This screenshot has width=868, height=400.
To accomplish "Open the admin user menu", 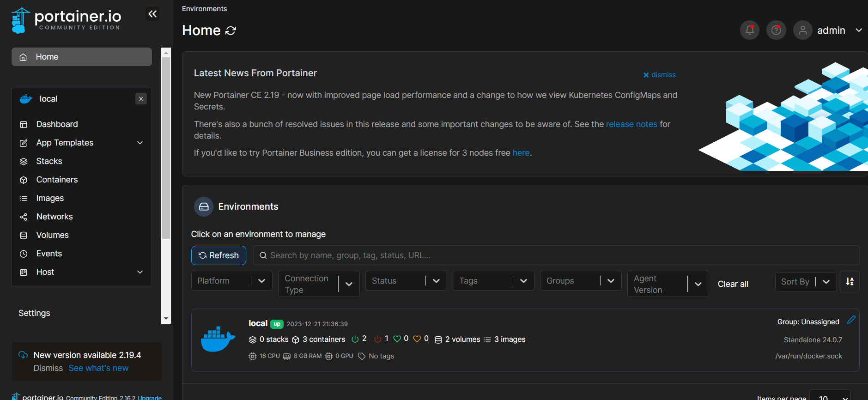I will tap(830, 30).
